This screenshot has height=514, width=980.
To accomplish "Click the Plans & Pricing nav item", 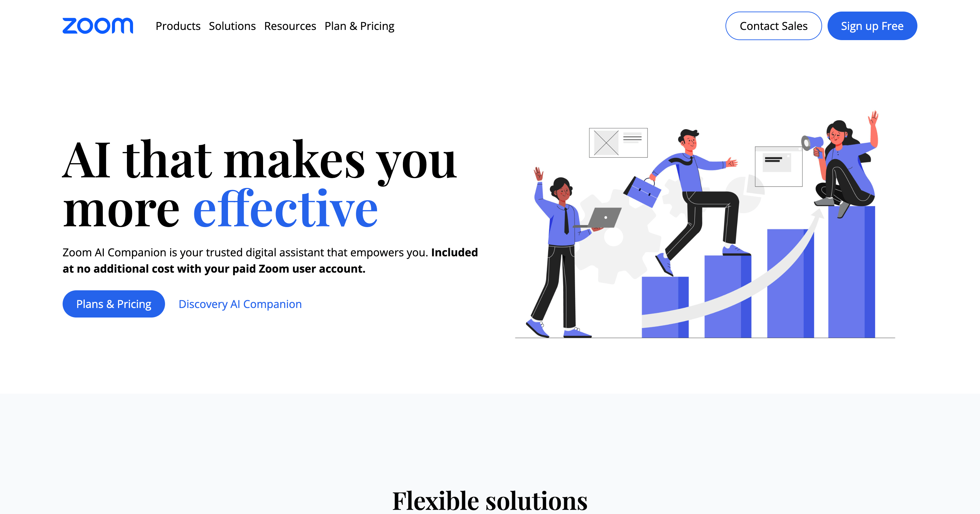I will click(x=359, y=26).
